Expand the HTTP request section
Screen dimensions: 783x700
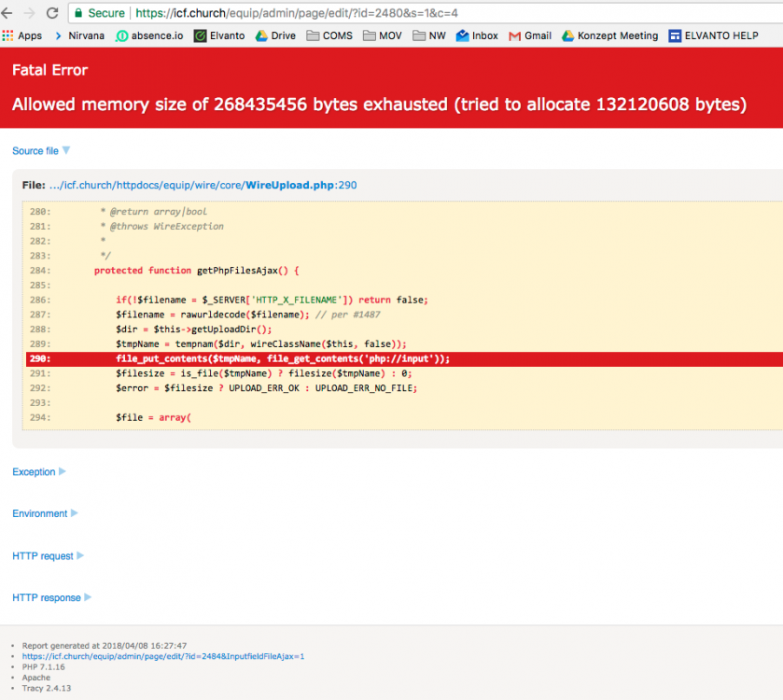[x=43, y=555]
